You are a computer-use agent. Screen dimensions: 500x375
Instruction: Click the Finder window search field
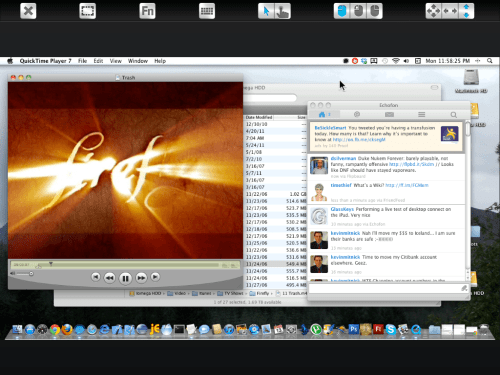point(270,98)
